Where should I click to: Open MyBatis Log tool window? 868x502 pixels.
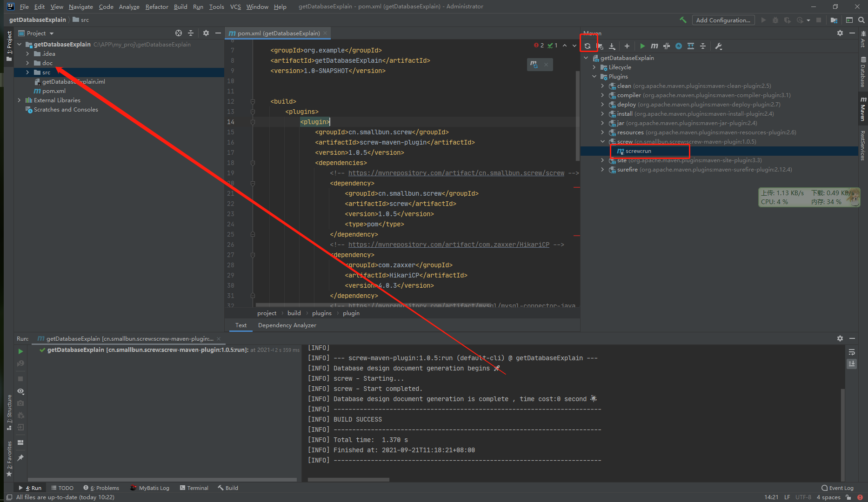coord(150,488)
